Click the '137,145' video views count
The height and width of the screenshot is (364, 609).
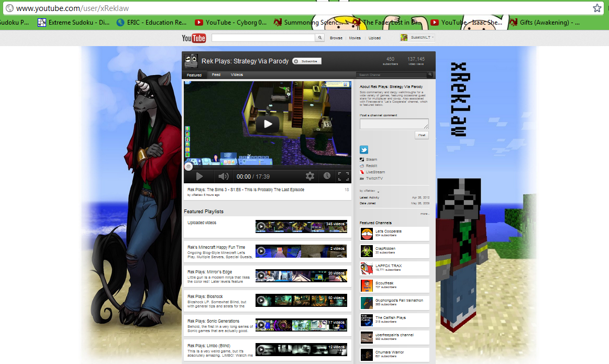416,59
